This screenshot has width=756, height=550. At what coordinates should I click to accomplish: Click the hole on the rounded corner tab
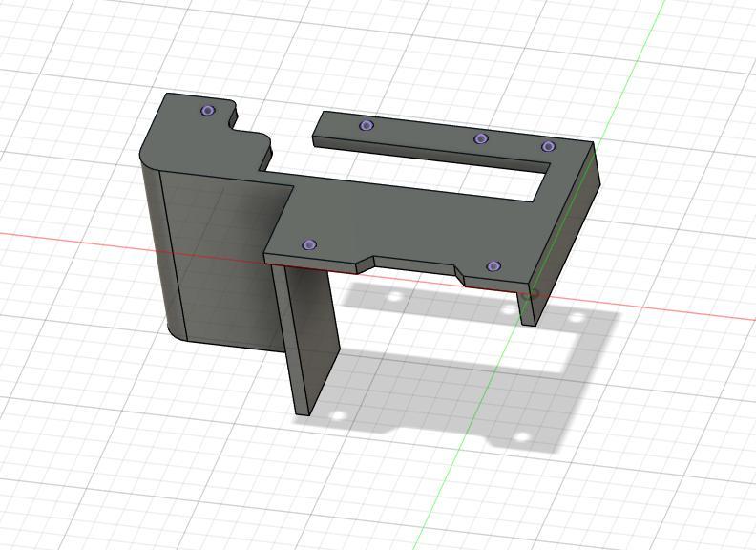pos(208,111)
